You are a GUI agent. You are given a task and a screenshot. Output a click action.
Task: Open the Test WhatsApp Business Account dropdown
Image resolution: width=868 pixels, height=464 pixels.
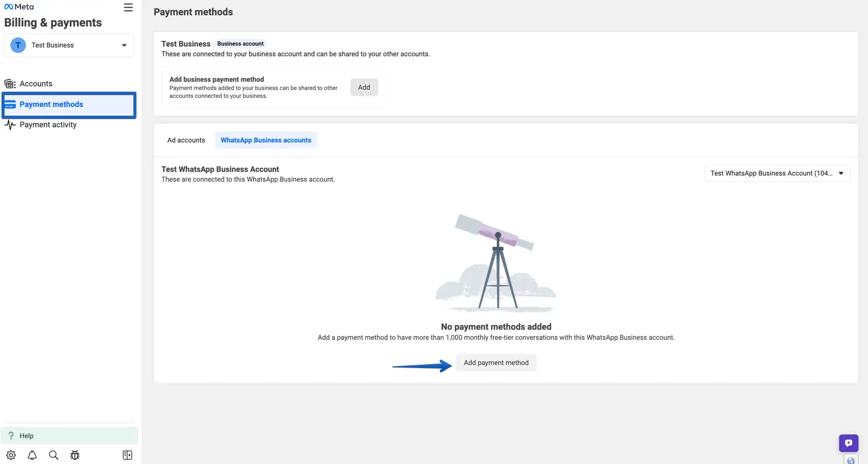tap(777, 173)
